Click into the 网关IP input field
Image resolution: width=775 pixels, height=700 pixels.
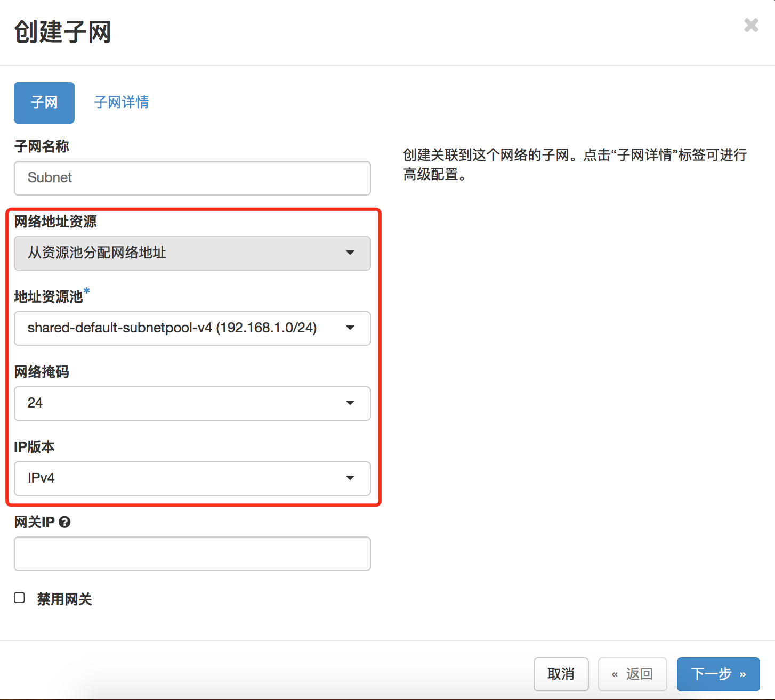(x=192, y=554)
